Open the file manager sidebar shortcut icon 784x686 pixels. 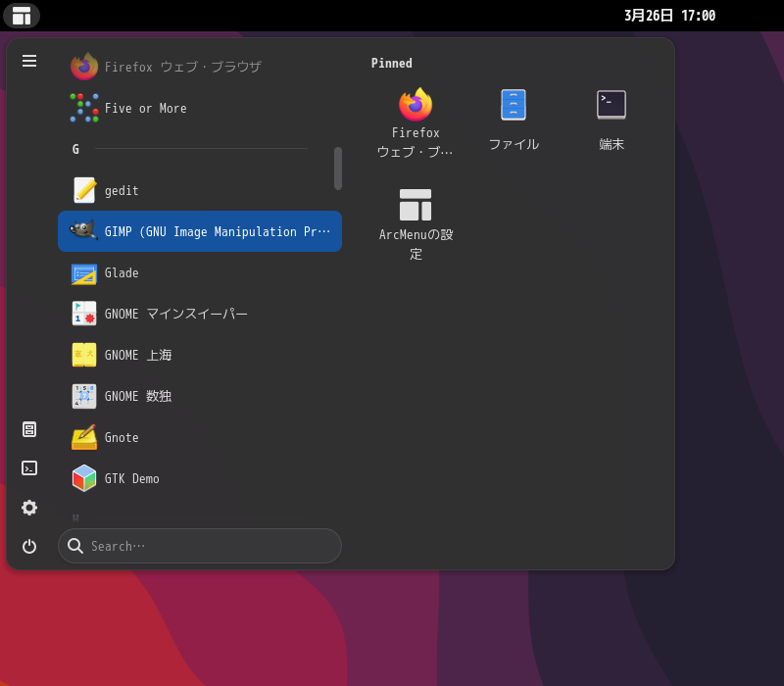29,429
